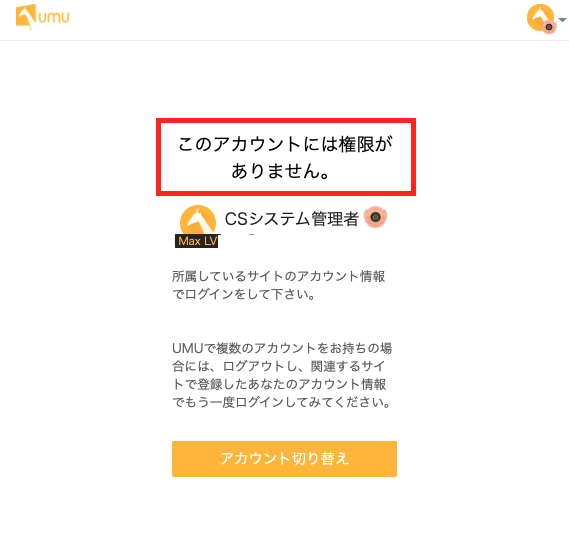569x538 pixels.
Task: Select the CSシステム管理者 username
Action: point(292,219)
